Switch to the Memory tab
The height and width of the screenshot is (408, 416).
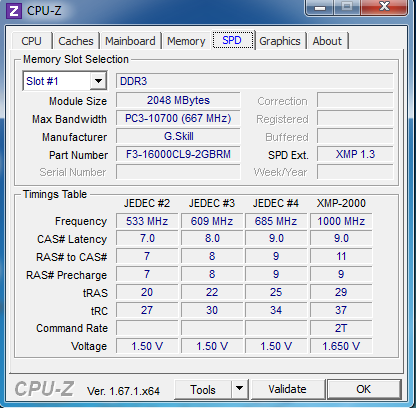tap(186, 41)
